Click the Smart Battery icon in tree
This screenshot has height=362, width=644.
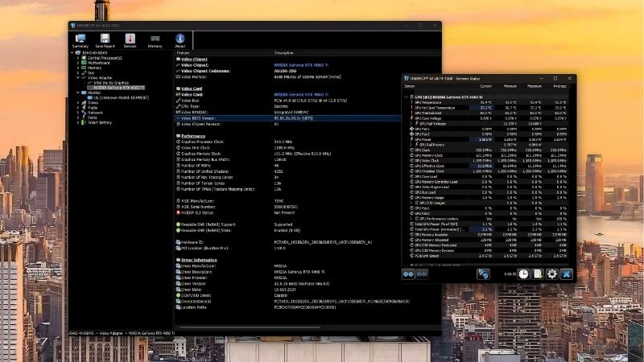(x=84, y=122)
